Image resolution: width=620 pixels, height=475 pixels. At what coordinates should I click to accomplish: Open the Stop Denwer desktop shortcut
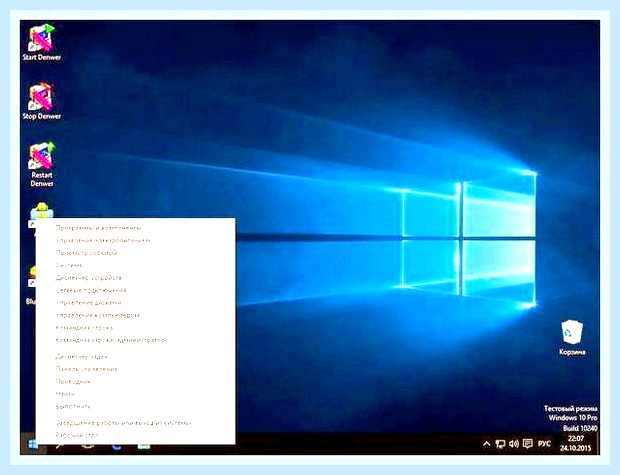(x=42, y=101)
